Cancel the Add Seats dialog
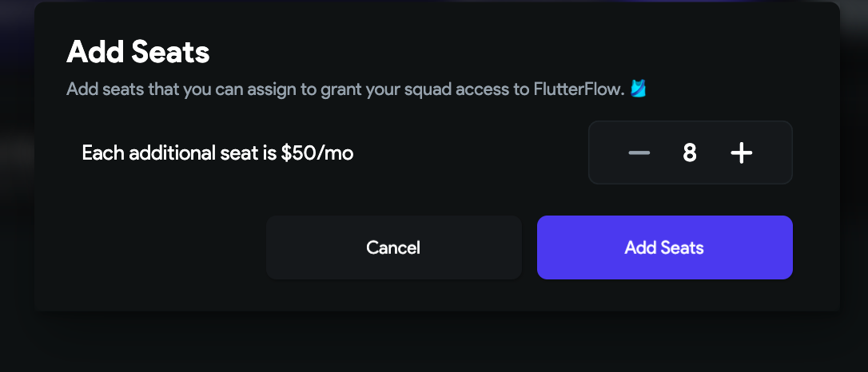Viewport: 868px width, 372px height. (393, 247)
